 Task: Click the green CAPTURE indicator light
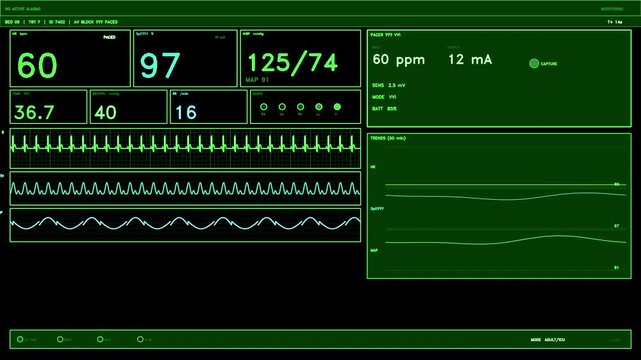[534, 63]
